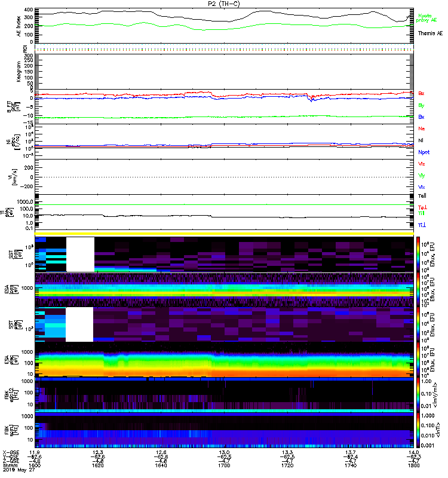Select the black Tell legend label
The height and width of the screenshot is (478, 448).
click(422, 196)
